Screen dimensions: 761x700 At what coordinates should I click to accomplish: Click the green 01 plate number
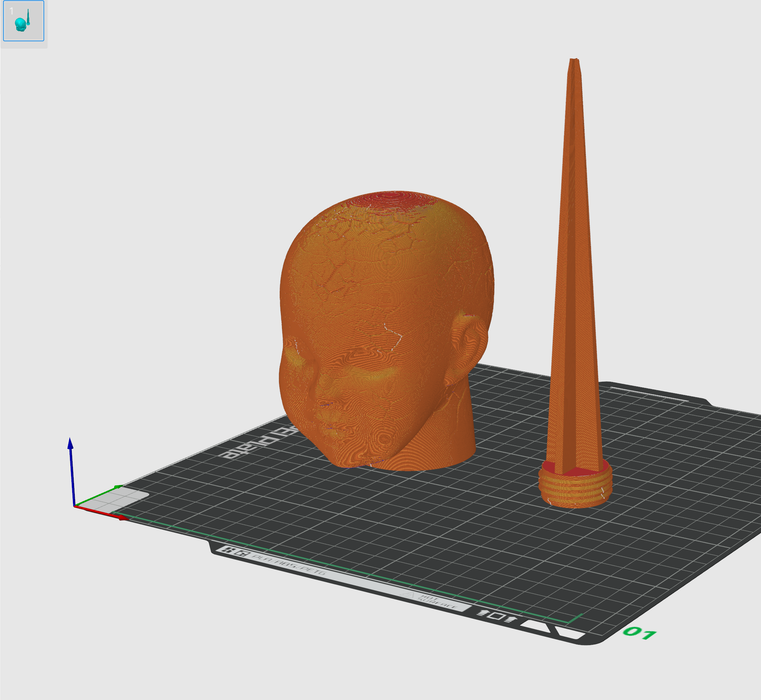click(639, 633)
